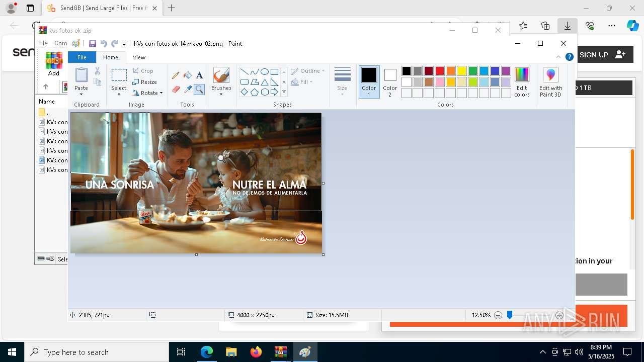Pick the yellow color swatch

[462, 71]
